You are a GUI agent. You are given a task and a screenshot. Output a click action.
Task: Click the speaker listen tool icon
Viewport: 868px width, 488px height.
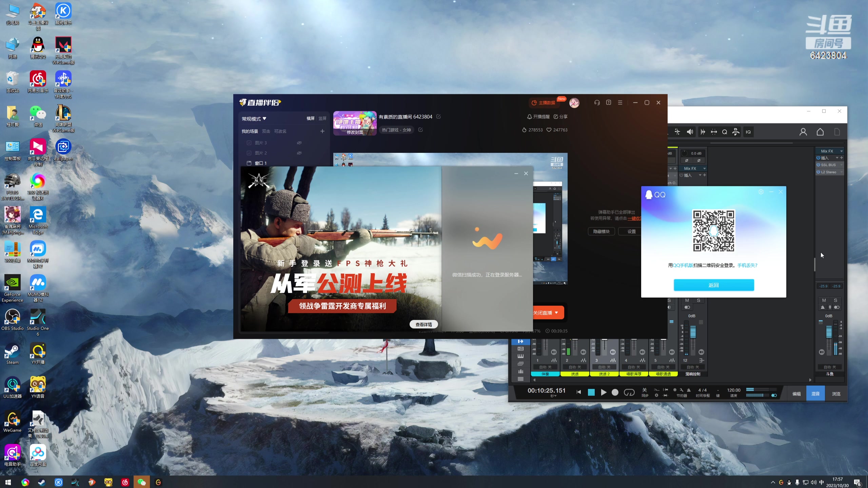(690, 132)
